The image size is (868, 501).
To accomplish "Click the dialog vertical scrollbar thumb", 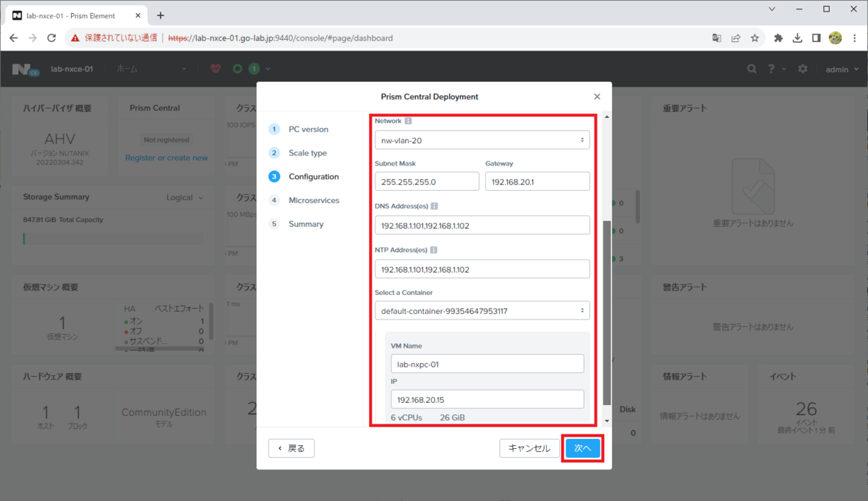I will (606, 312).
